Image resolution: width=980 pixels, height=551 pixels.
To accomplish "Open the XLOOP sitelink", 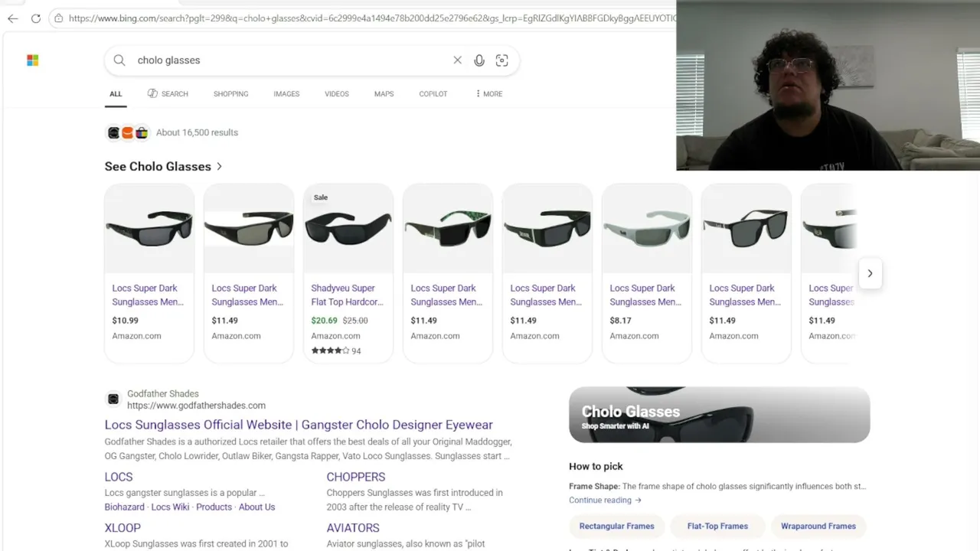I will click(x=122, y=528).
